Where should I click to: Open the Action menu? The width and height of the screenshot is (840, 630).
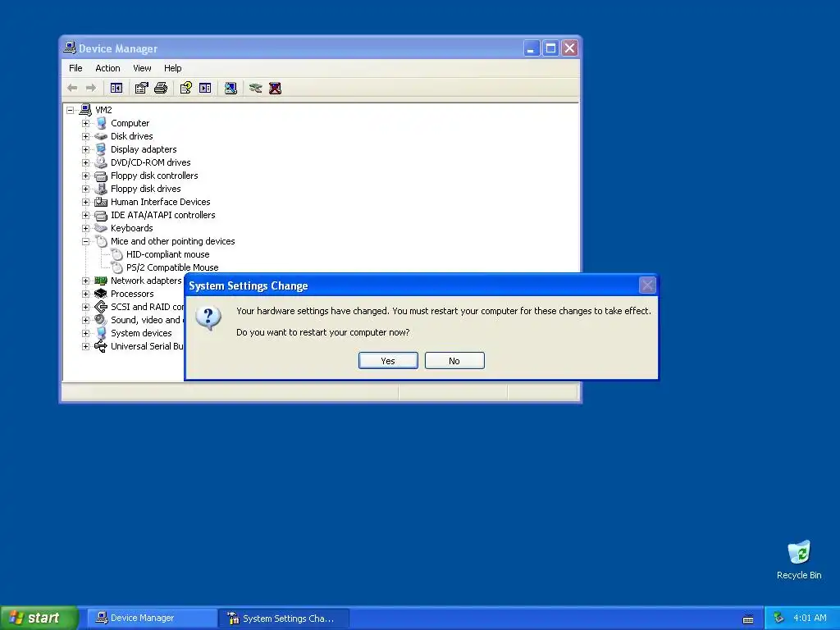[107, 68]
